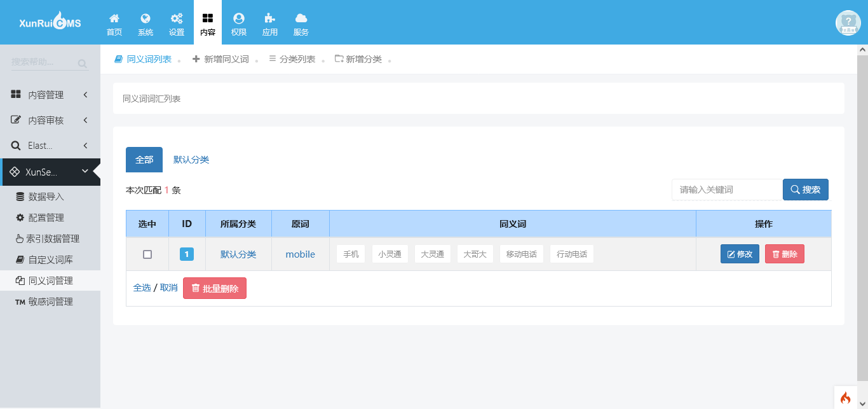Click the 移动电话 synonym tag

(x=522, y=254)
